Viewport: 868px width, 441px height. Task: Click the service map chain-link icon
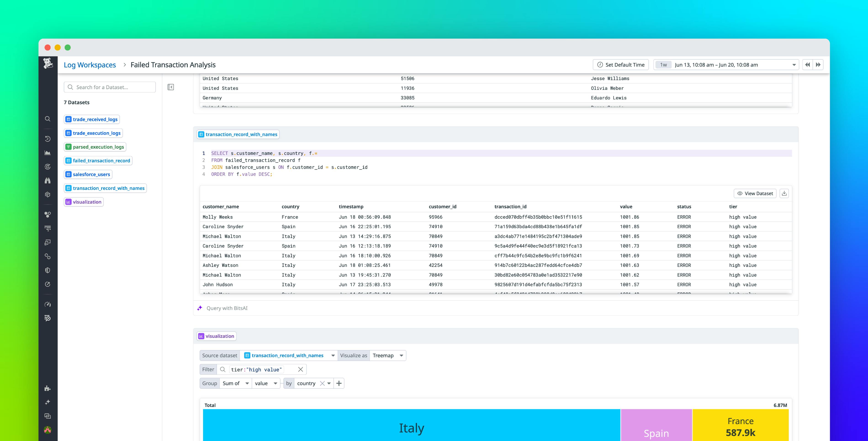tap(48, 256)
